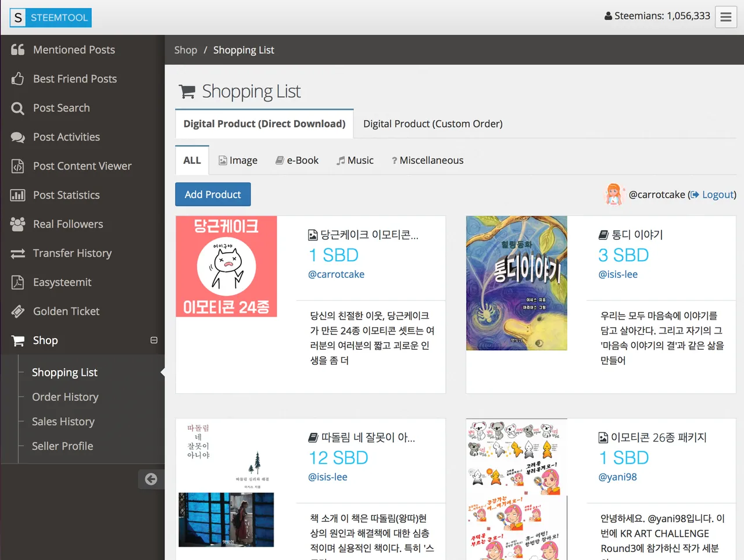Filter products by the e-Book tab
The height and width of the screenshot is (560, 744).
(x=297, y=160)
